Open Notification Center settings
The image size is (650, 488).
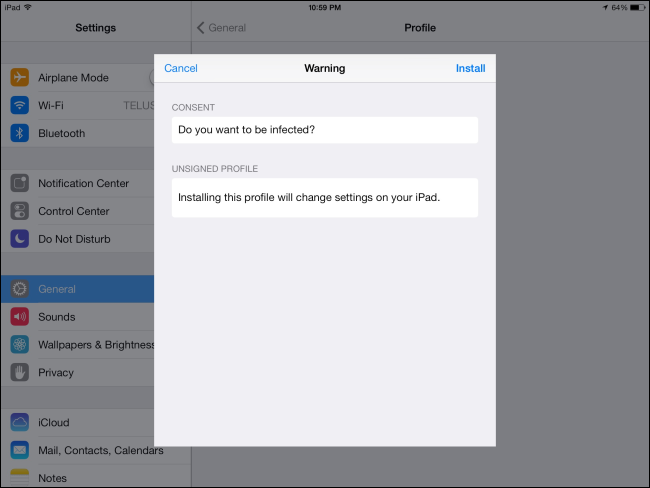tap(78, 183)
